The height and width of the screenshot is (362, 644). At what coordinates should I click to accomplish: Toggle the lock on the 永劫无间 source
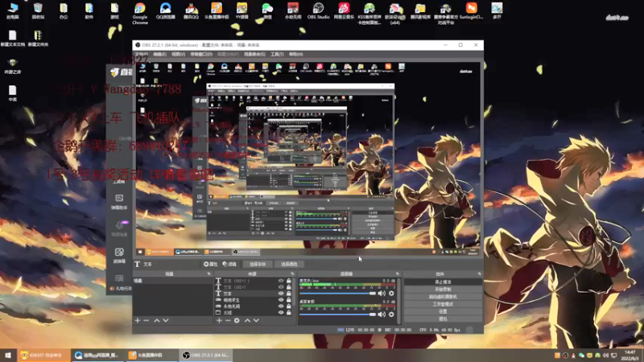tap(289, 306)
